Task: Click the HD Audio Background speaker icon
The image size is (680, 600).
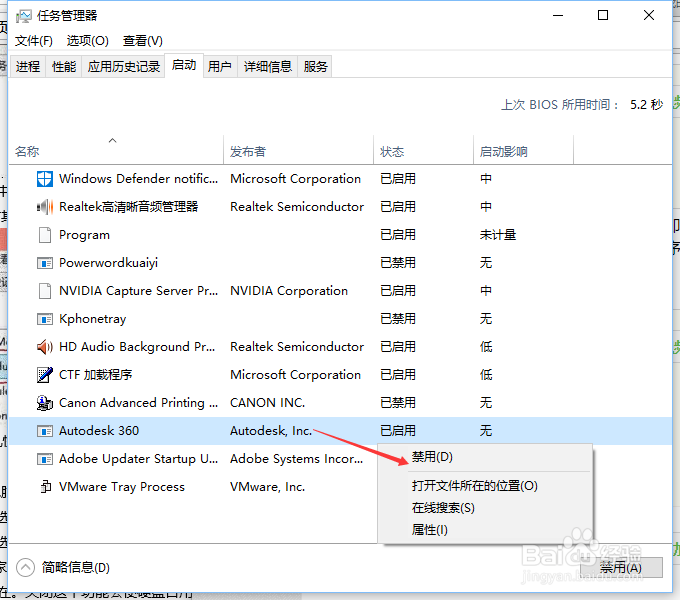Action: (45, 347)
